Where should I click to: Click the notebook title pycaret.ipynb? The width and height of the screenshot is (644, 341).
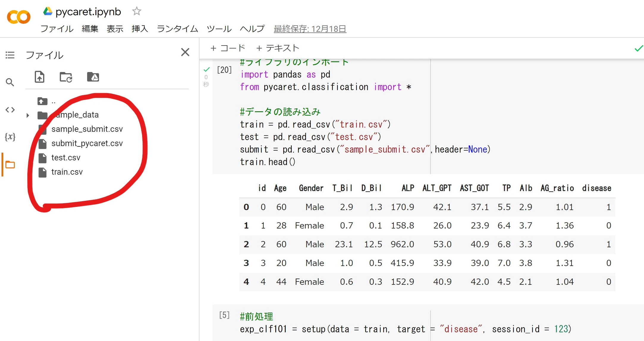[88, 12]
